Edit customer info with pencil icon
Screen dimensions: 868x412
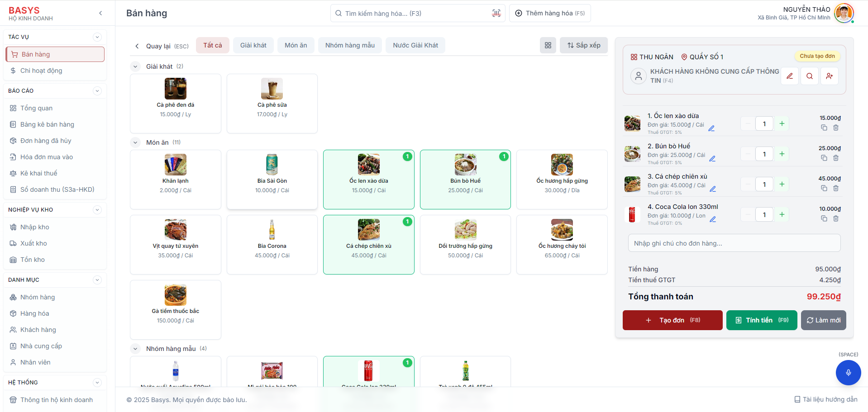789,76
